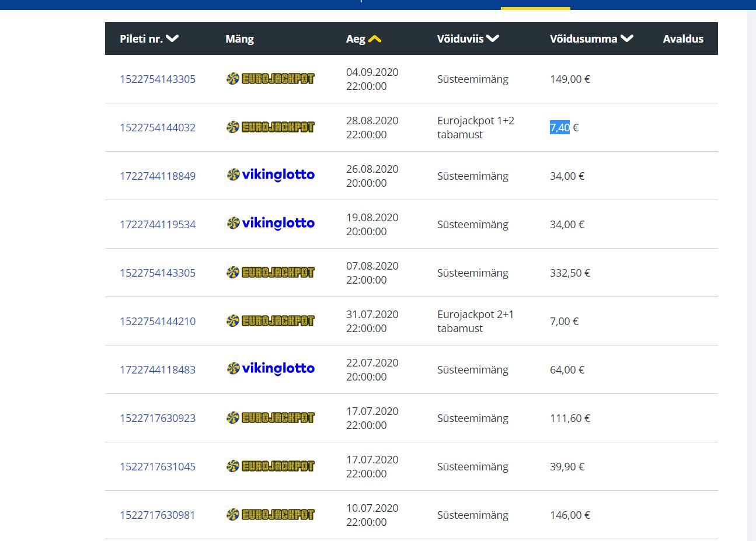The width and height of the screenshot is (756, 541).
Task: Click Vikinglotto logo in 19.08.2020 row
Action: pos(270,224)
